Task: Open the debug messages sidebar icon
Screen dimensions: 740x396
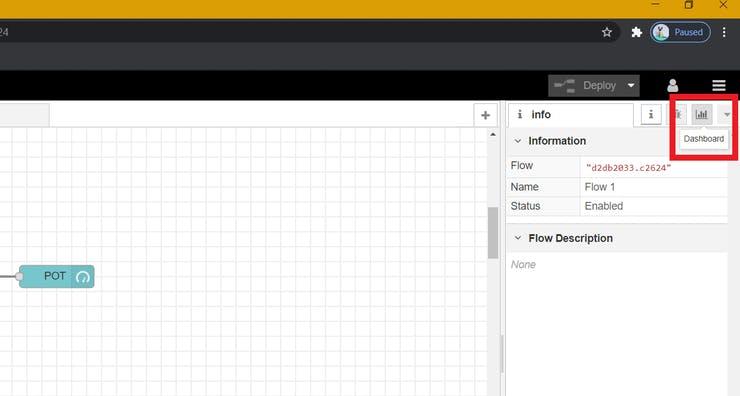Action: (x=678, y=115)
